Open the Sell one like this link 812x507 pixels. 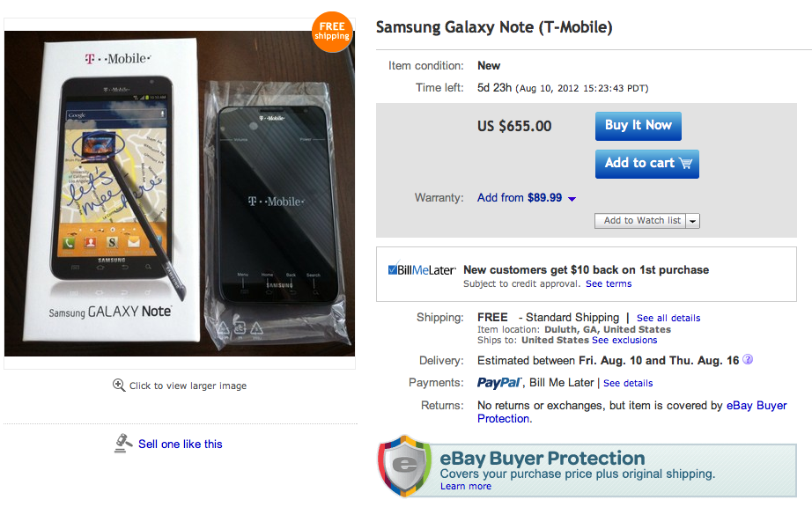pos(181,444)
